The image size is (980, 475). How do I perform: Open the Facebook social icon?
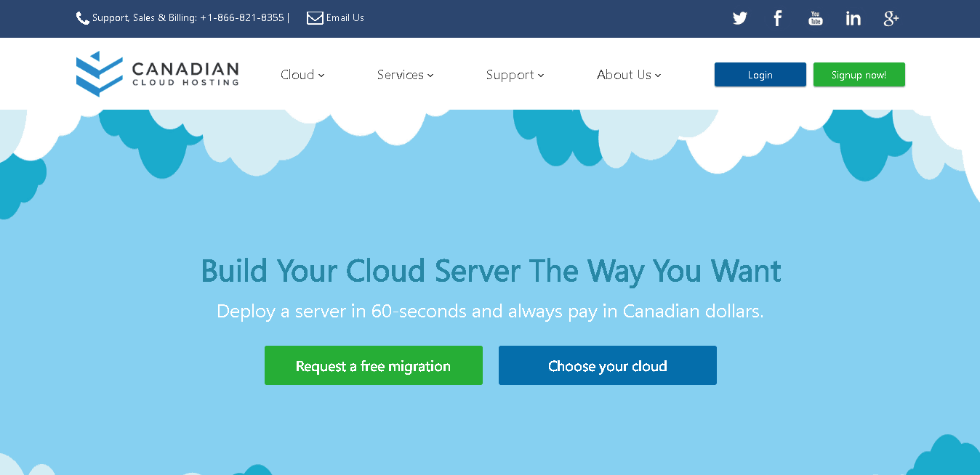(778, 18)
